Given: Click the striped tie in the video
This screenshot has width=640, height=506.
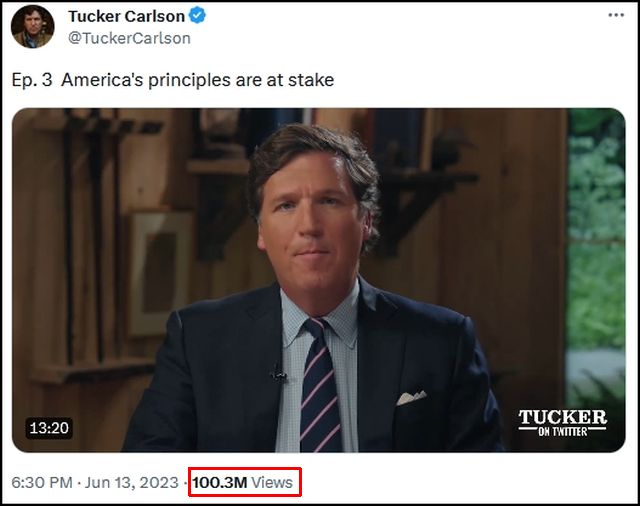Looking at the screenshot, I should pyautogui.click(x=319, y=385).
